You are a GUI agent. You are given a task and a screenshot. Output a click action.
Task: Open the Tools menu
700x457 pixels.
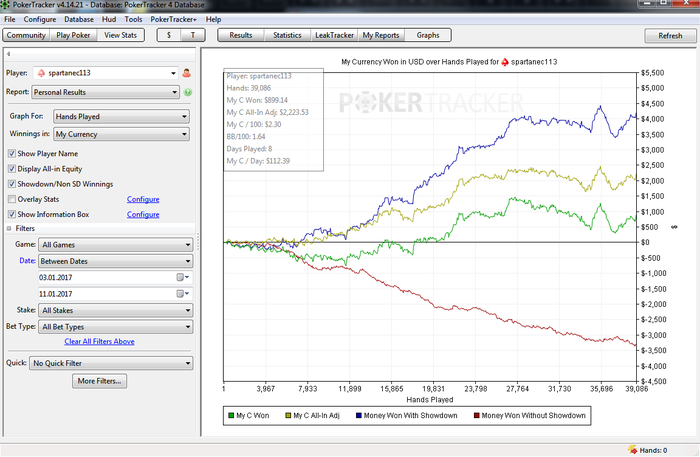click(133, 19)
